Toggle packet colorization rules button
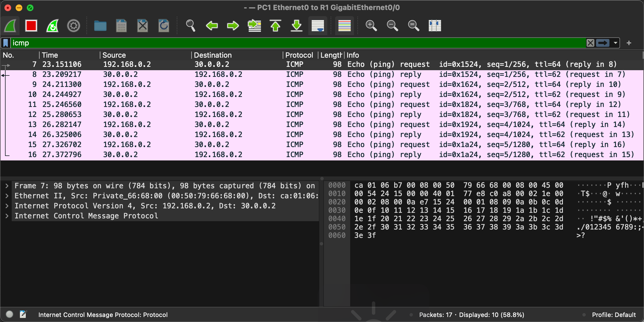 pos(344,26)
